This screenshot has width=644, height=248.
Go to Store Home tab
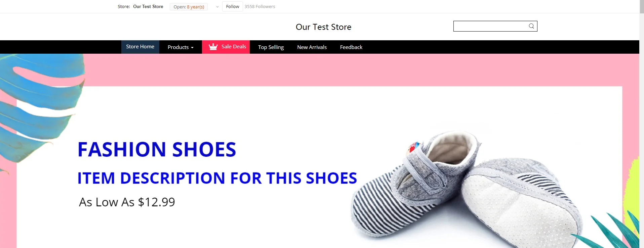[140, 47]
